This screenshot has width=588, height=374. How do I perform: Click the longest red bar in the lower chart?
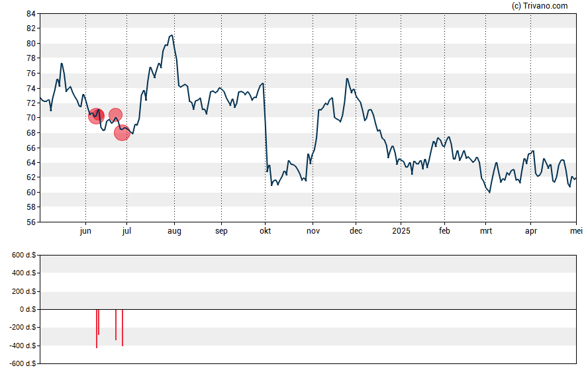(97, 328)
